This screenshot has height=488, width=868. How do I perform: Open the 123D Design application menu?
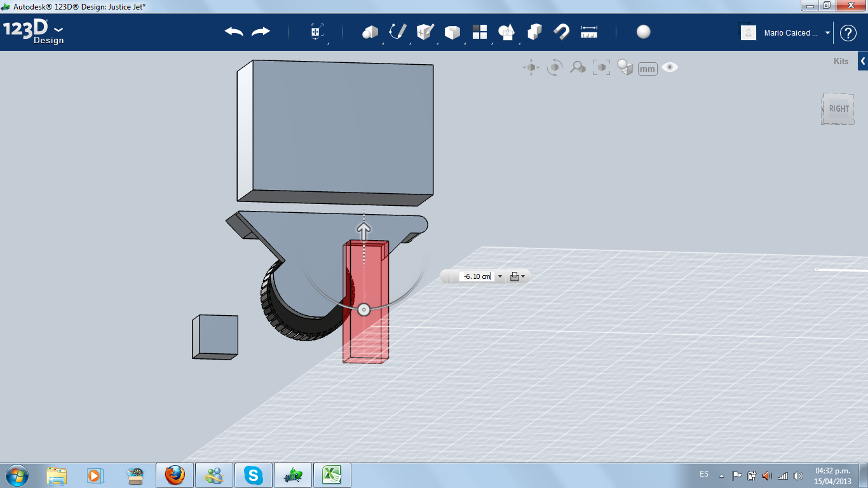click(34, 32)
